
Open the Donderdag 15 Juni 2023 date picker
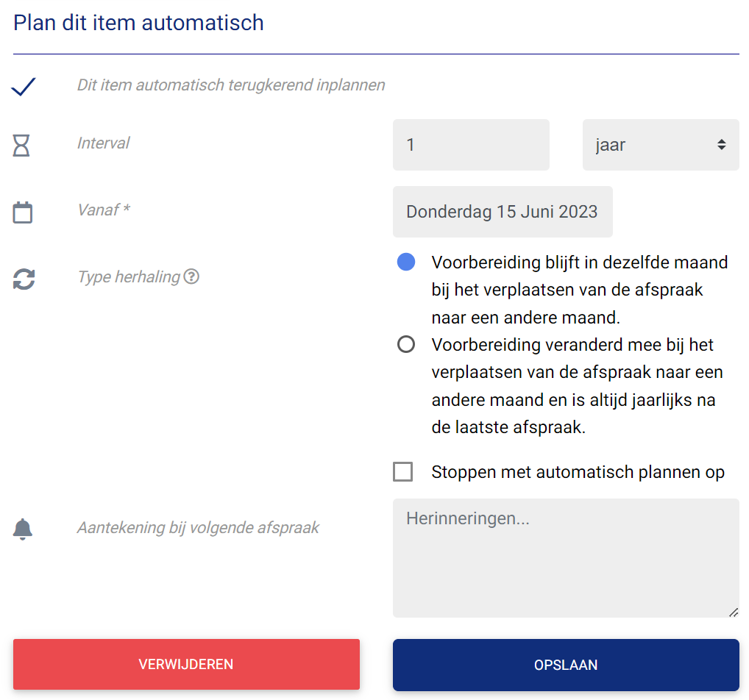(x=503, y=212)
